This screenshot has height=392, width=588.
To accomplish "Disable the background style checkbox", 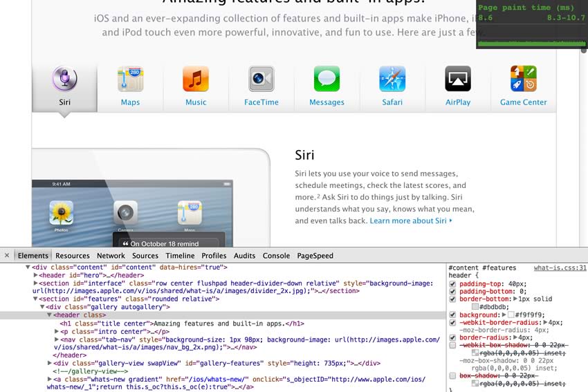I will click(452, 315).
